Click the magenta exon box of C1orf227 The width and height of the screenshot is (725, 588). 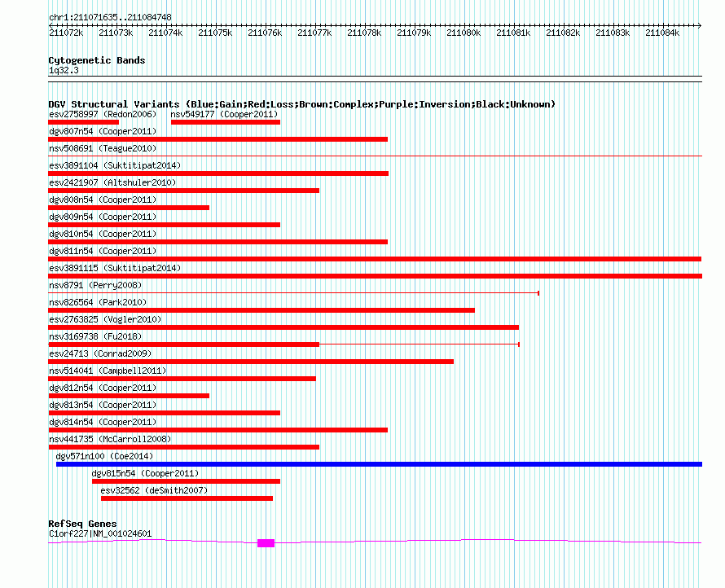[x=266, y=543]
